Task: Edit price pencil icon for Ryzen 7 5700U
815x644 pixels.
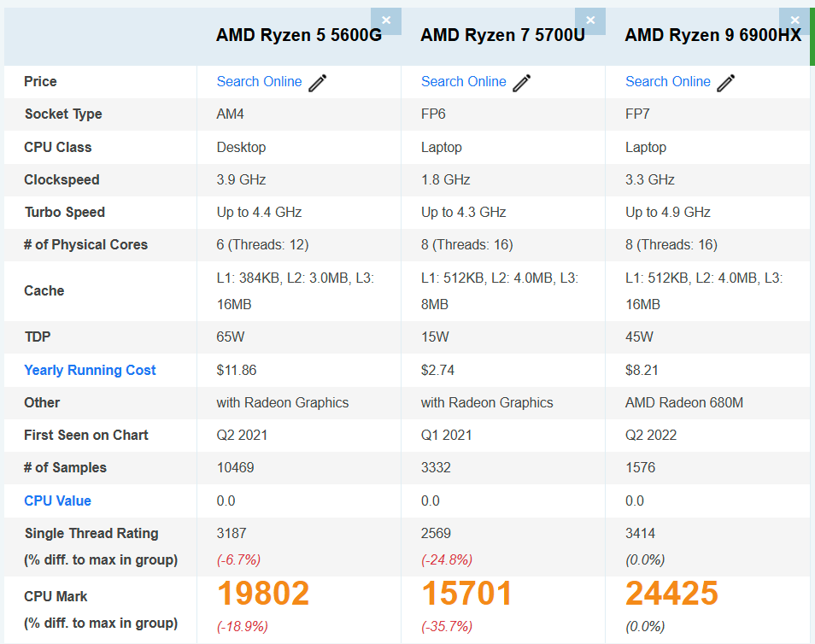Action: click(522, 83)
